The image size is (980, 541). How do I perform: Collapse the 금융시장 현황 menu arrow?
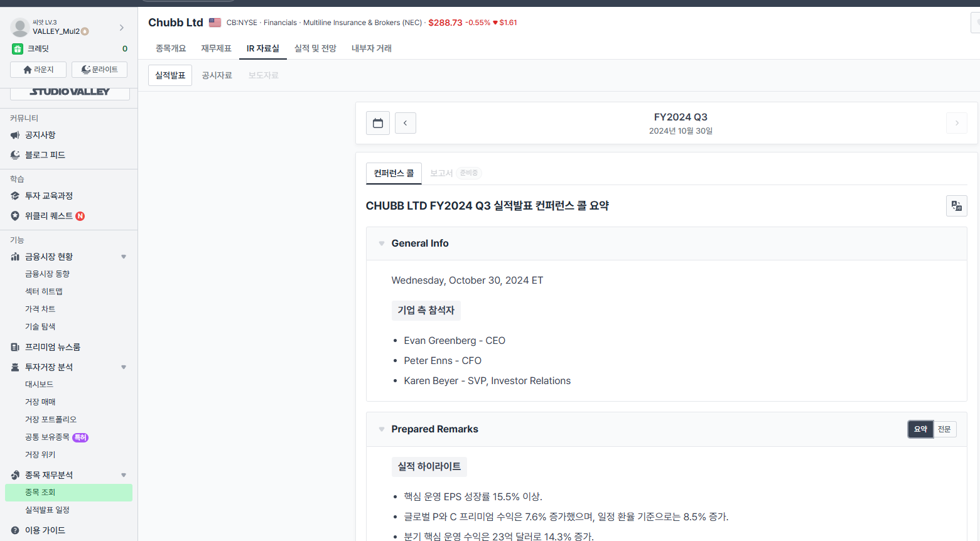pyautogui.click(x=124, y=257)
